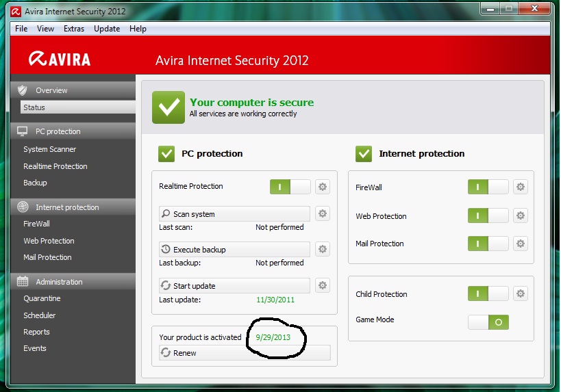Open the Update menu
561x392 pixels.
point(107,29)
